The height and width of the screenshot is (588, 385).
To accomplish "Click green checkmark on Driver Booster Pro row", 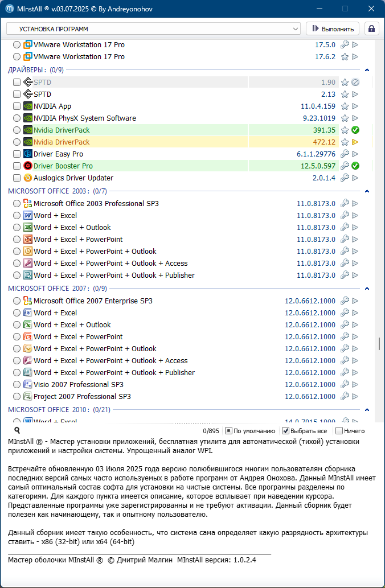I will [355, 166].
